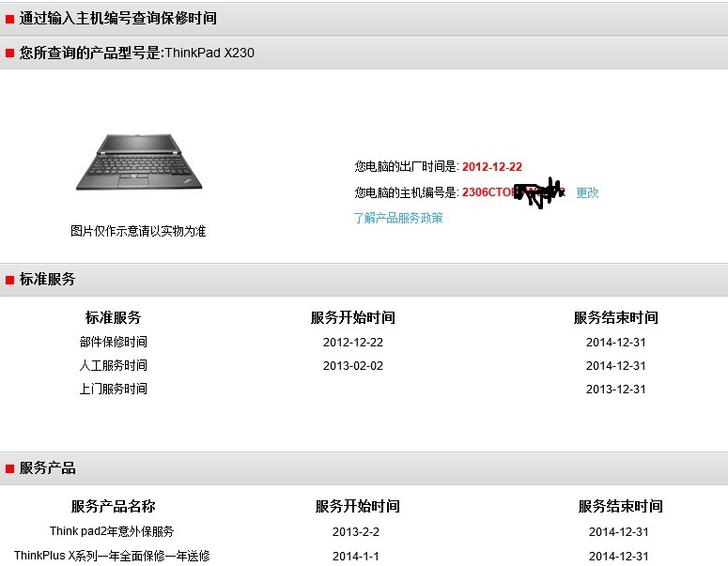Select the Think pad2年意外保服务 entry
This screenshot has height=566, width=728.
(x=112, y=532)
